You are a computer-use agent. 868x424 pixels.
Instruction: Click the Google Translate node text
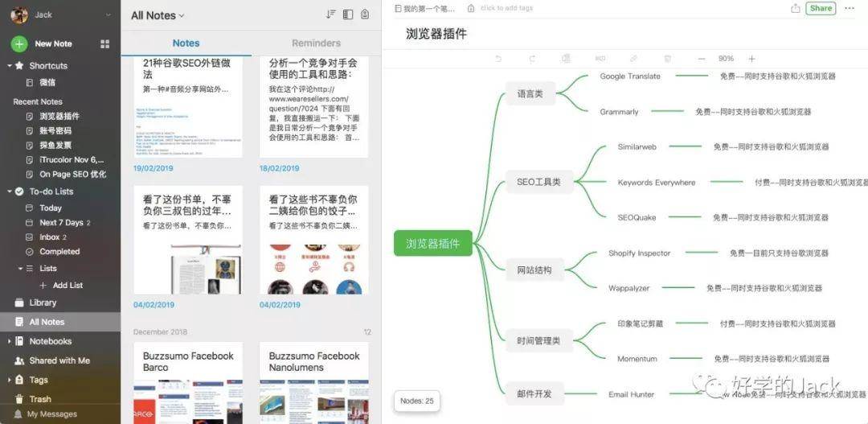click(x=630, y=76)
